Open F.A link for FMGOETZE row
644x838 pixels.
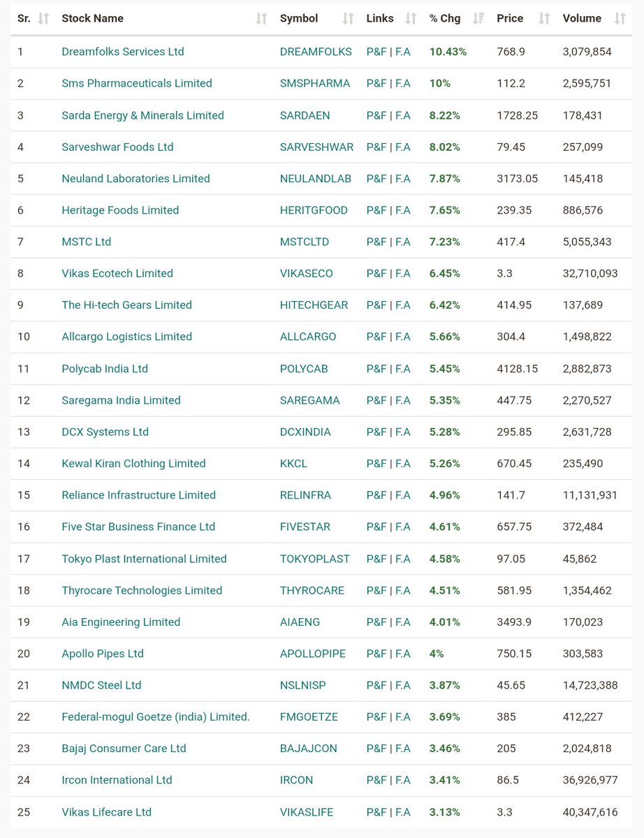pyautogui.click(x=403, y=716)
